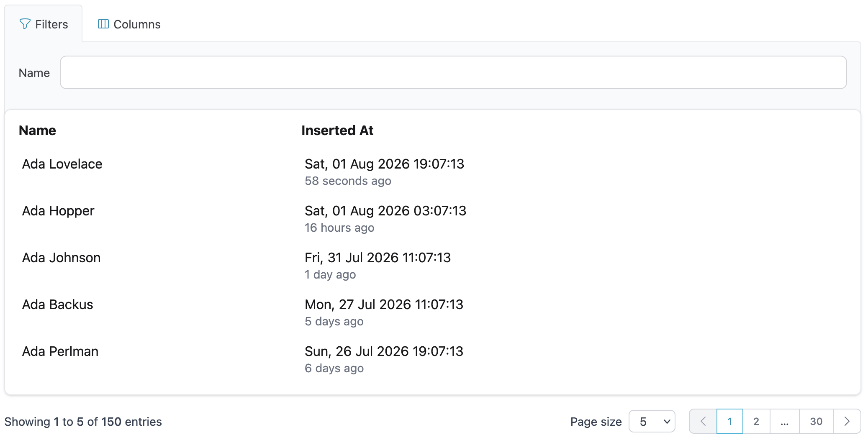Select the Ada Johnson row
This screenshot has height=440, width=868.
[x=433, y=266]
